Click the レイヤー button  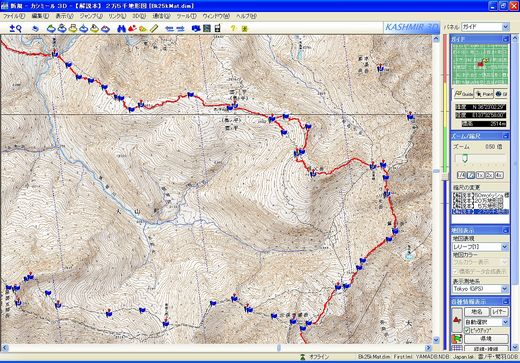click(499, 312)
